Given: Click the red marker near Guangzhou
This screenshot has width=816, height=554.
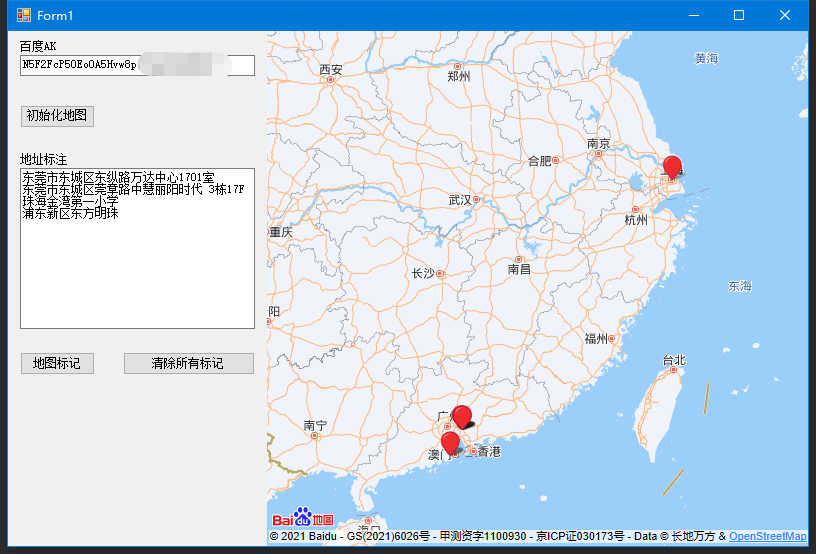Looking at the screenshot, I should [462, 417].
